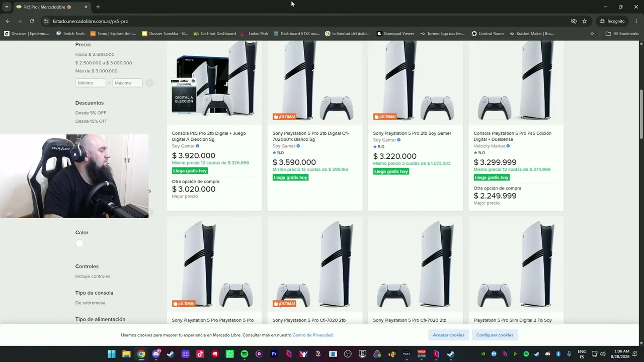This screenshot has width=644, height=362.
Task: Click the address bar URL
Action: (x=91, y=21)
